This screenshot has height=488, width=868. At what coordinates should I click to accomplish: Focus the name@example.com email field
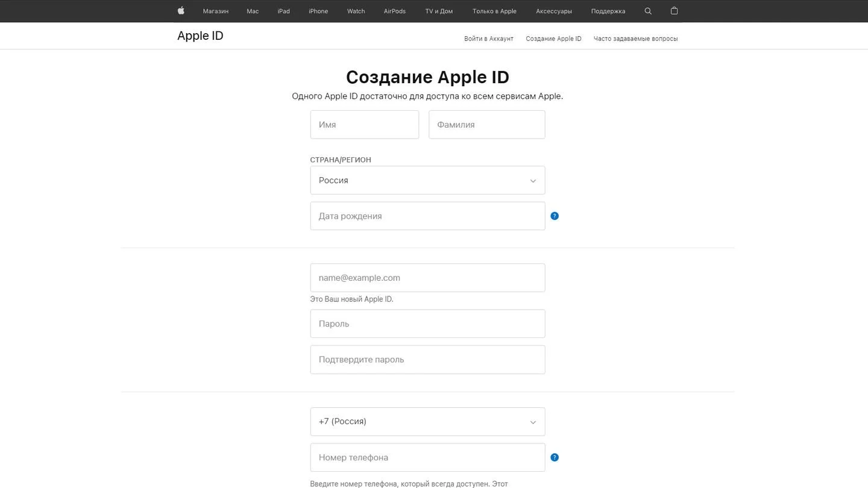click(x=427, y=278)
